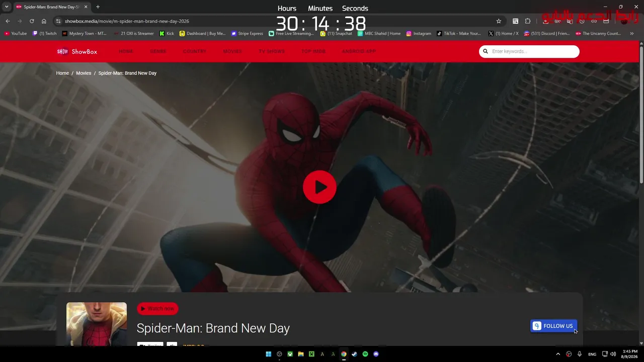The image size is (644, 362).
Task: Open File Explorer from the taskbar
Action: click(x=301, y=354)
